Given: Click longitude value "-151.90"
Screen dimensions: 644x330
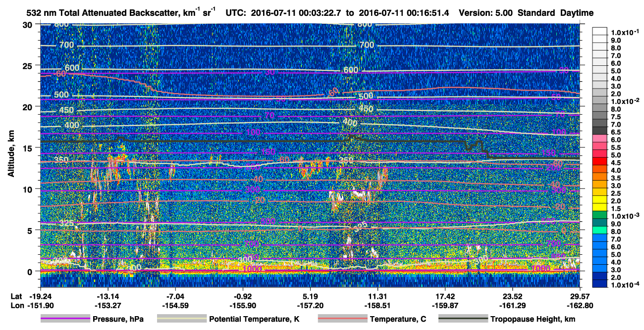Looking at the screenshot, I should 40,305.
